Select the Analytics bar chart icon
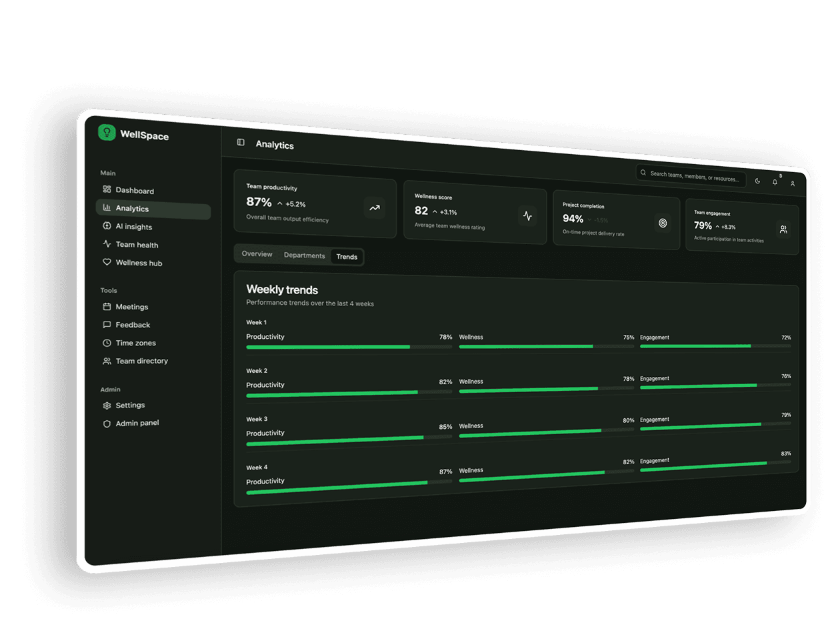 pos(107,207)
